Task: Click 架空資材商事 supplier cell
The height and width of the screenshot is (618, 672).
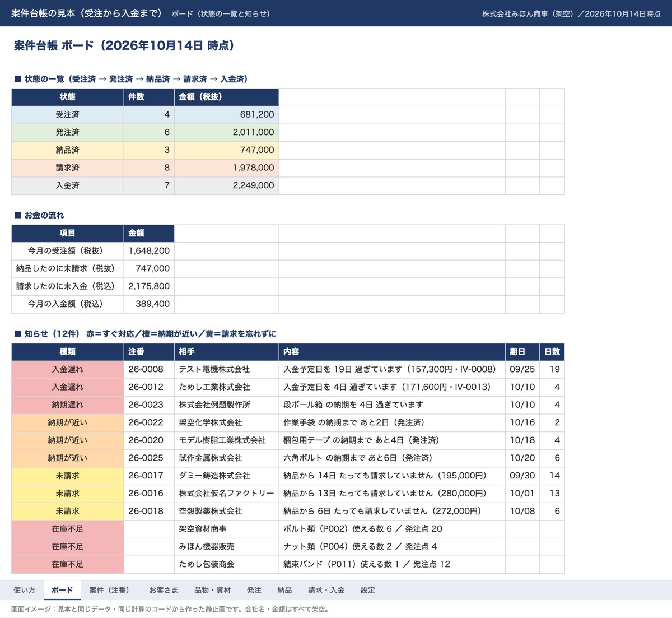Action: click(x=227, y=529)
